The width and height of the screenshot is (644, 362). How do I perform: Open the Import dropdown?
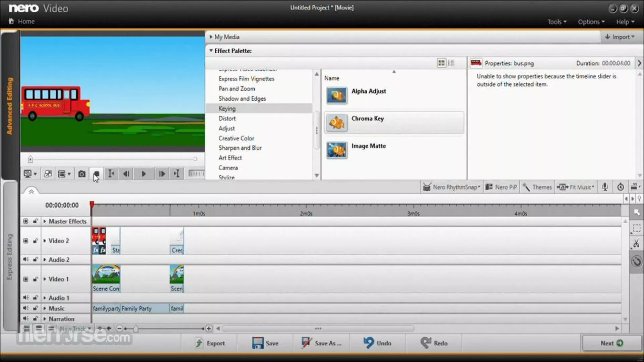620,37
